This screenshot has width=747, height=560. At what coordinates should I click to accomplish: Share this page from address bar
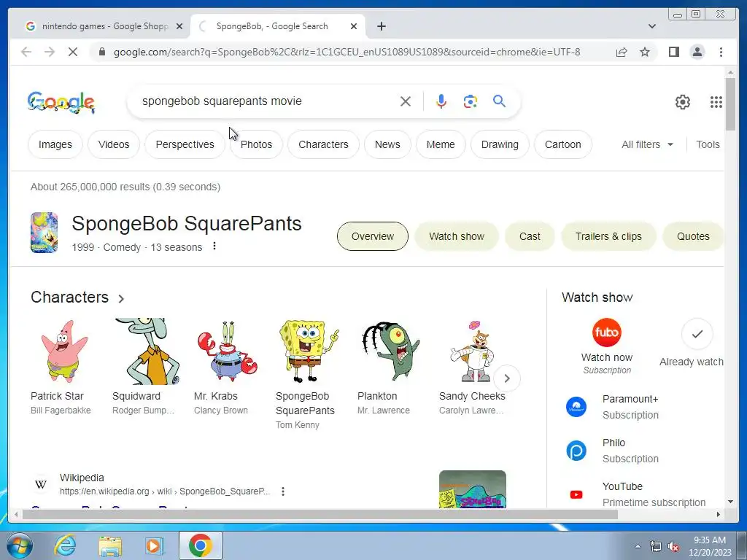pos(622,52)
